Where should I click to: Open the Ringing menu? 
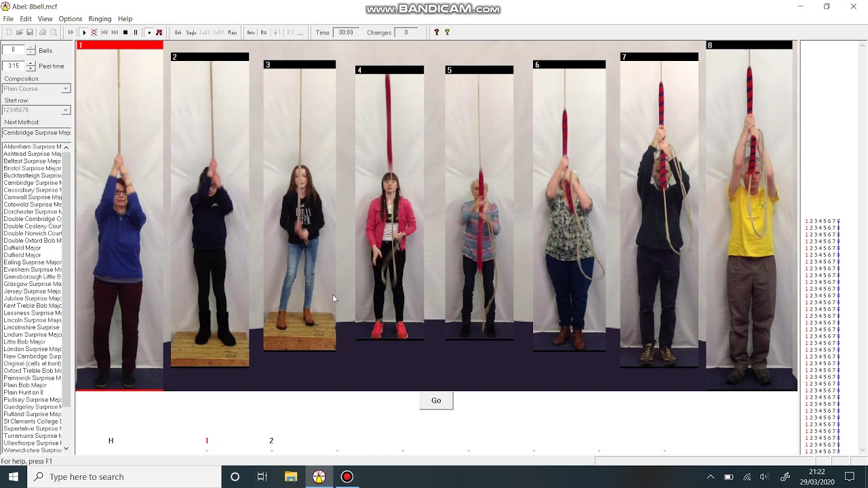(100, 19)
